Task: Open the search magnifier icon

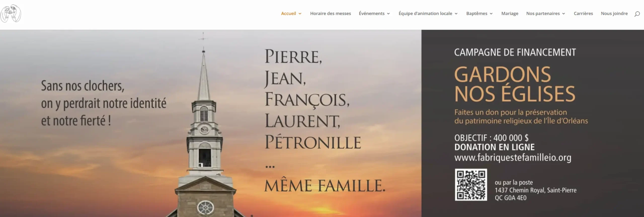Action: pyautogui.click(x=637, y=14)
